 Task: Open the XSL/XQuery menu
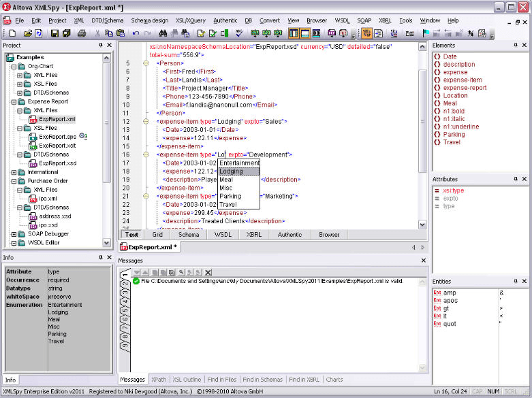click(191, 20)
